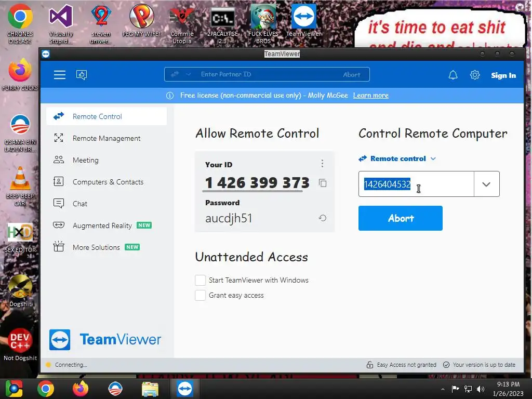This screenshot has width=532, height=399.
Task: Expand the Remote control mode dropdown
Action: tap(433, 158)
